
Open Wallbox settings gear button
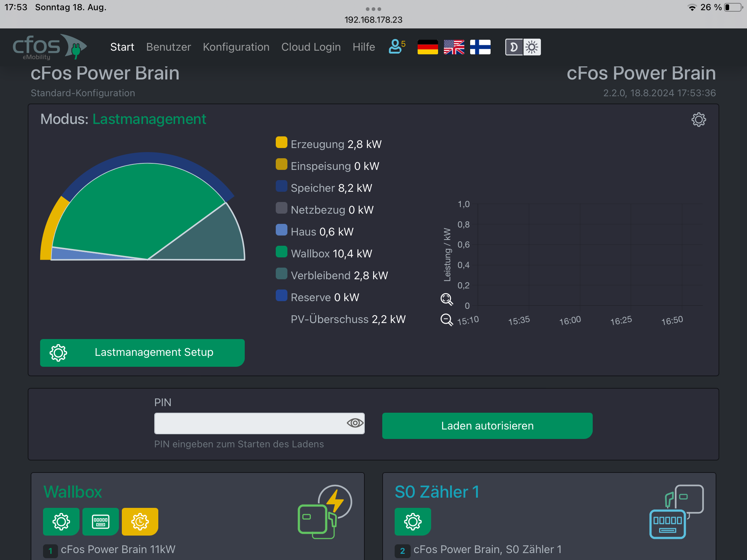pos(61,521)
